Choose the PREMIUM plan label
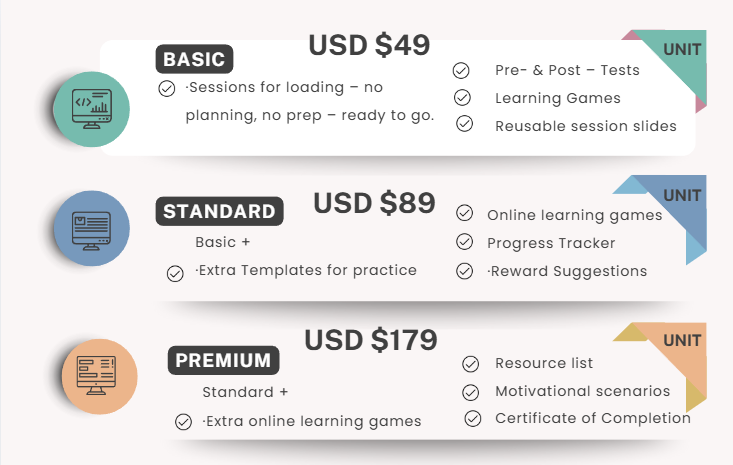The image size is (733, 465). (x=223, y=360)
